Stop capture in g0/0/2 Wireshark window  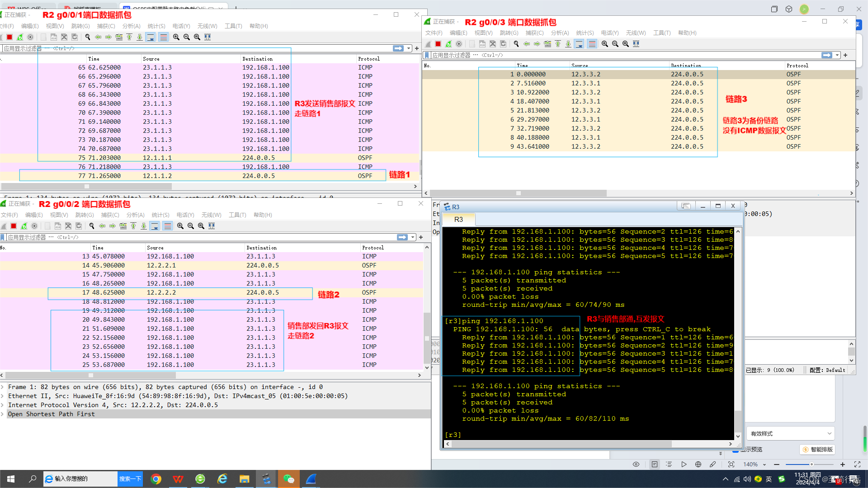14,226
